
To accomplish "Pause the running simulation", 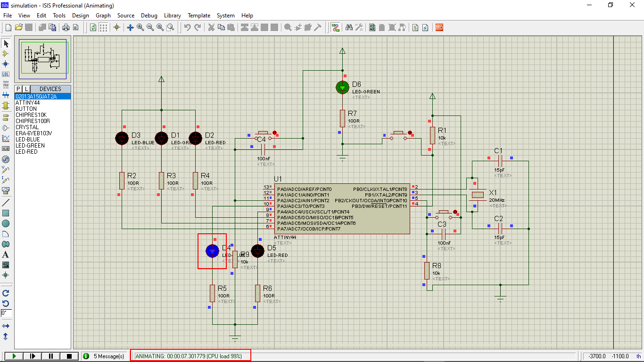I will pyautogui.click(x=51, y=356).
